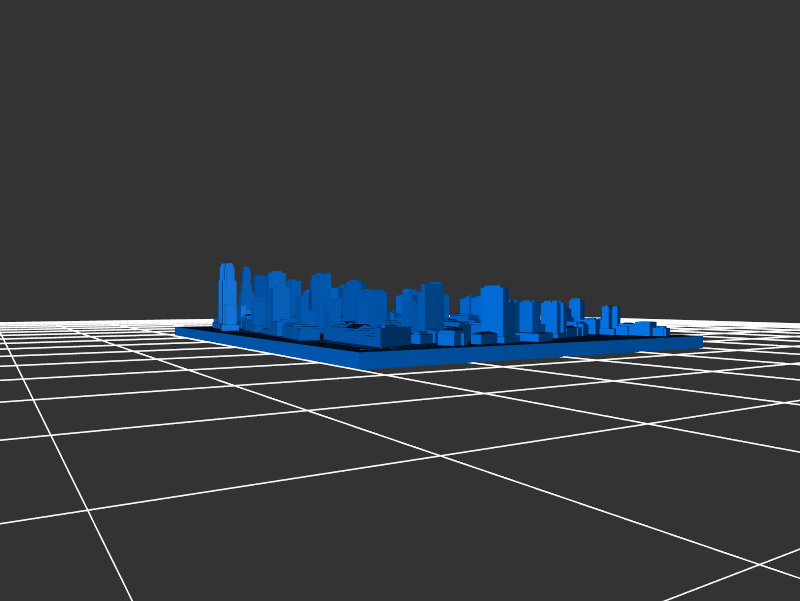Select the grid intersection near the bottom-left corner
This screenshot has height=601, width=800.
[88, 509]
